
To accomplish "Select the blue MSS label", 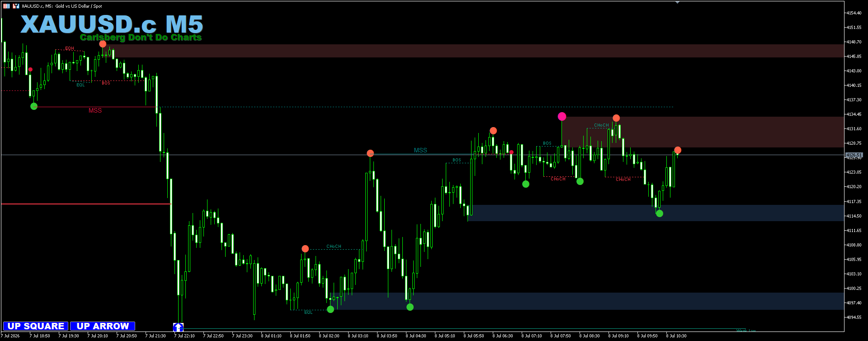I will point(420,151).
